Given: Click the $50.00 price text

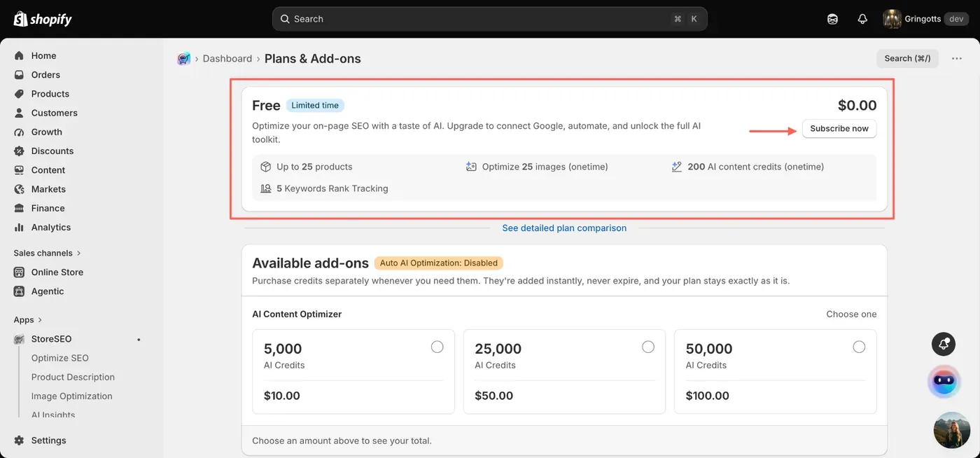Looking at the screenshot, I should coord(493,396).
